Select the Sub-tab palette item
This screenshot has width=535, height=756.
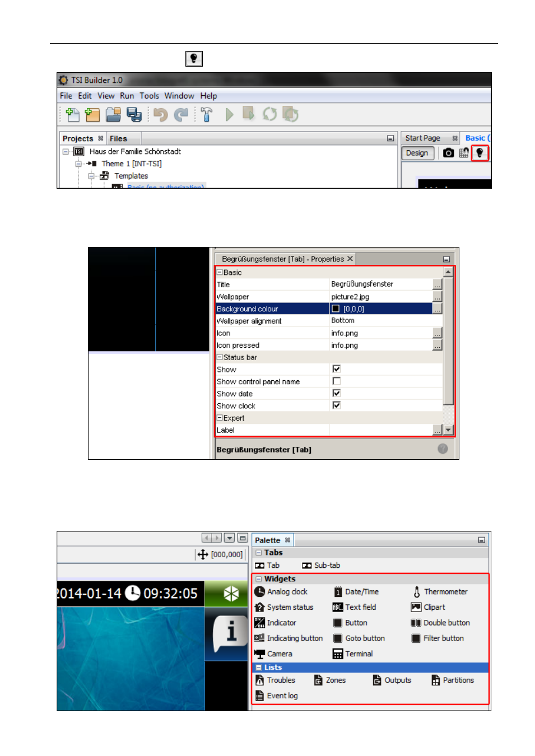point(321,566)
